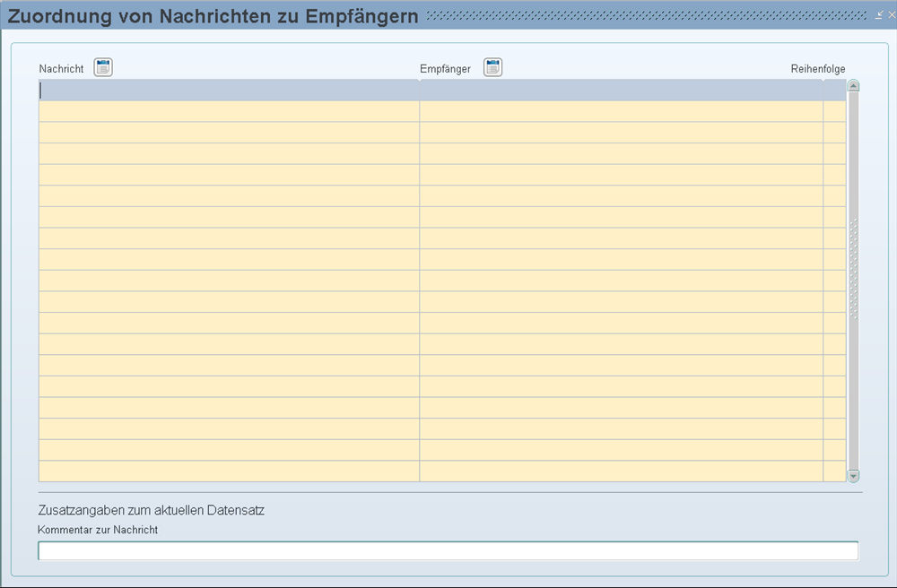Minimize the Zuordnung window with arrow icon
897x588 pixels.
point(879,14)
